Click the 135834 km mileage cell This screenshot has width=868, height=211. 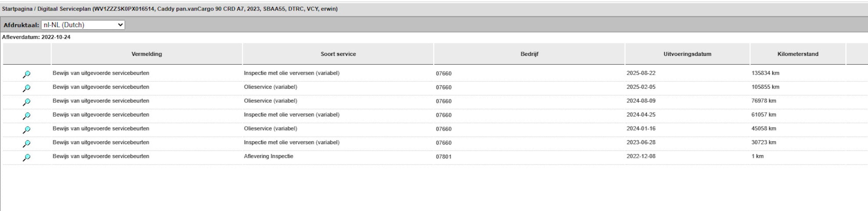(765, 73)
